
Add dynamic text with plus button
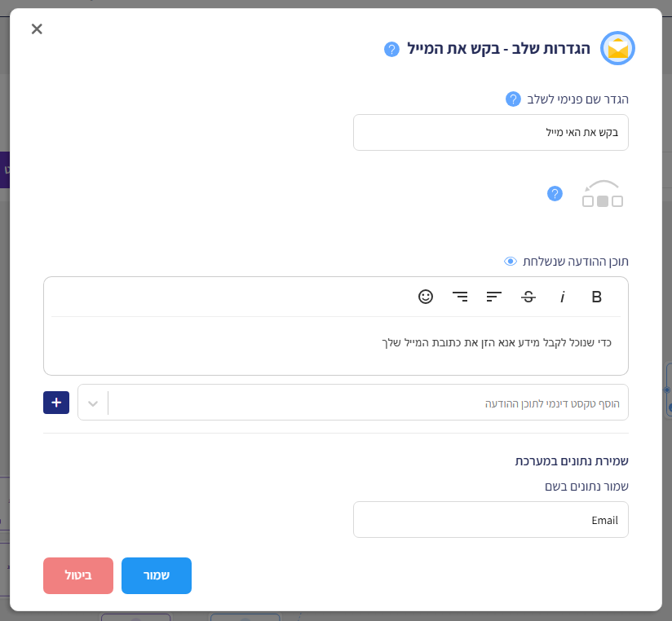[56, 403]
